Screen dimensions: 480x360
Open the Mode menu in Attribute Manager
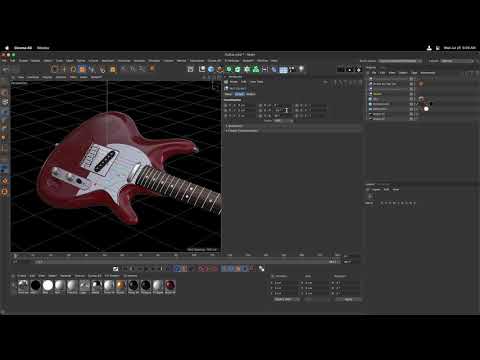234,82
